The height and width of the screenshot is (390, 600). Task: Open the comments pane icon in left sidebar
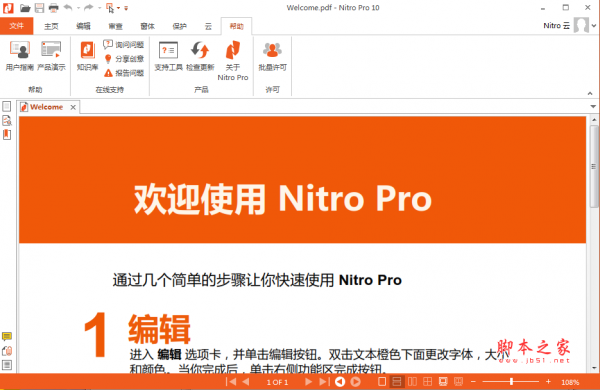click(7, 336)
